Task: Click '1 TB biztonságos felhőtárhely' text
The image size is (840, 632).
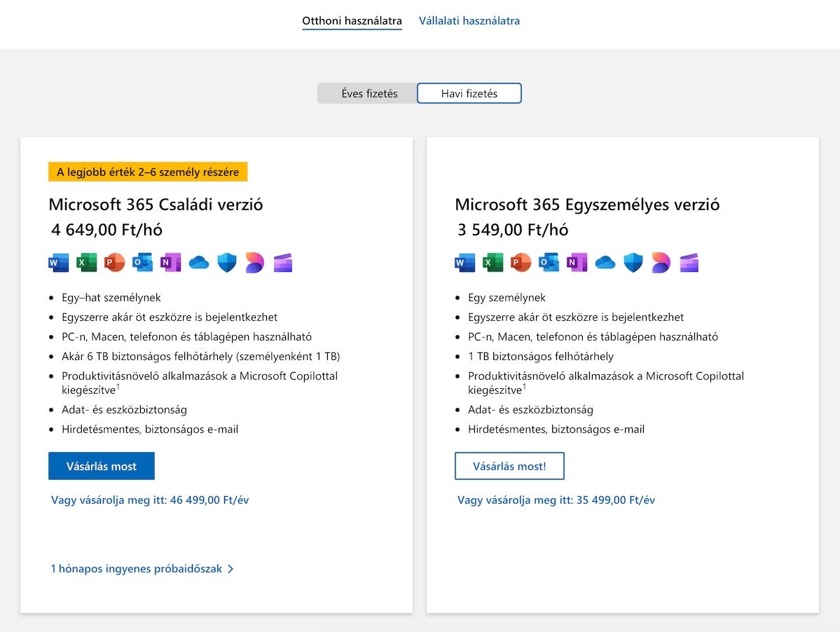Action: click(x=541, y=356)
